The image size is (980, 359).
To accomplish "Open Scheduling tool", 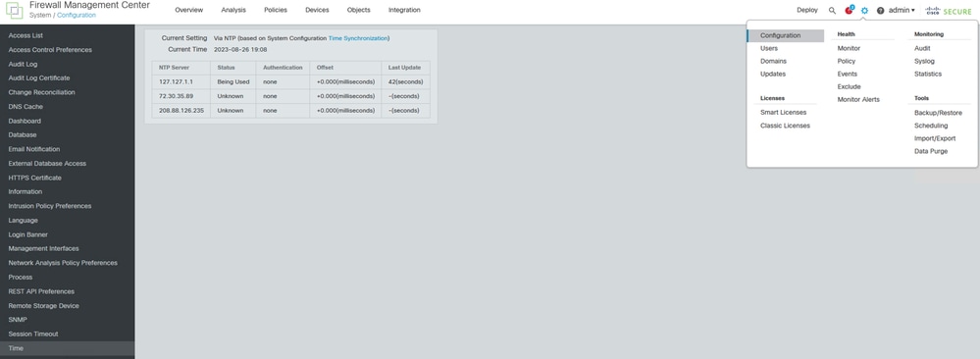I will click(931, 126).
